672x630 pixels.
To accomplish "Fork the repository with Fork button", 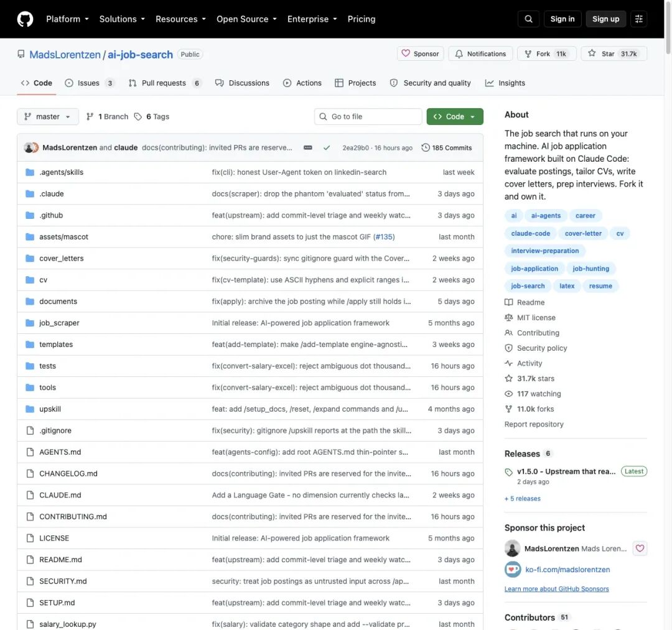I will point(546,53).
